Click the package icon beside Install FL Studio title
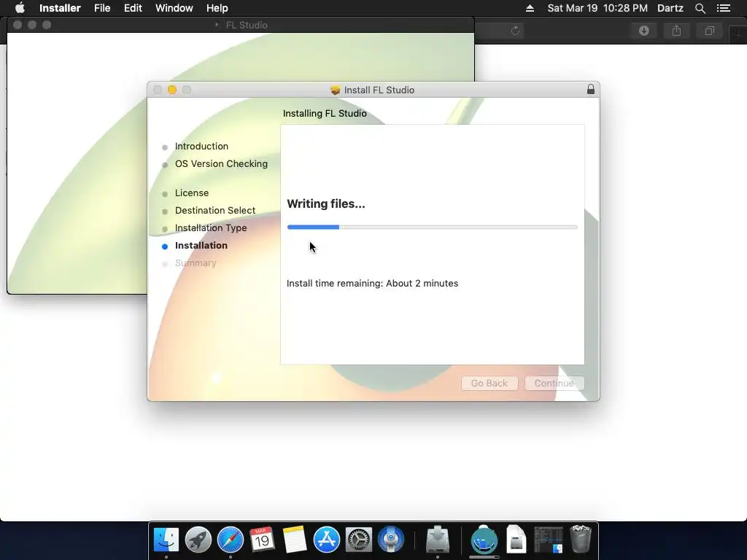The height and width of the screenshot is (560, 747). 336,90
